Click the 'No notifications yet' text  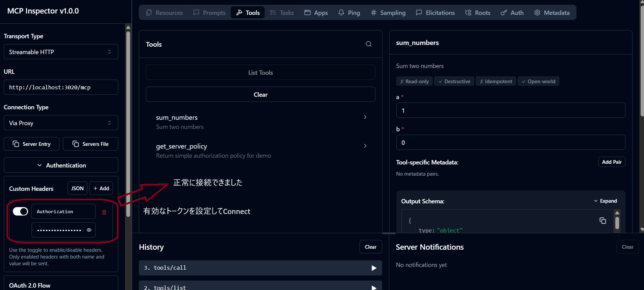421,265
